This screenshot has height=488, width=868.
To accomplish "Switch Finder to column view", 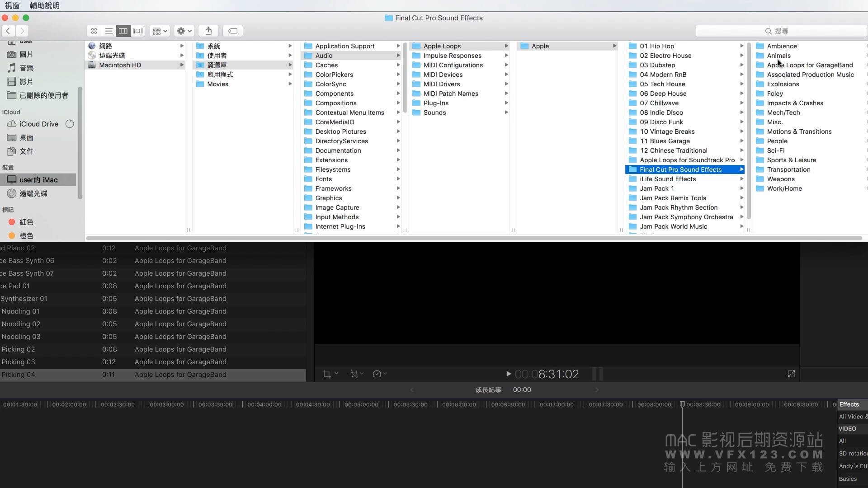I will (x=123, y=31).
